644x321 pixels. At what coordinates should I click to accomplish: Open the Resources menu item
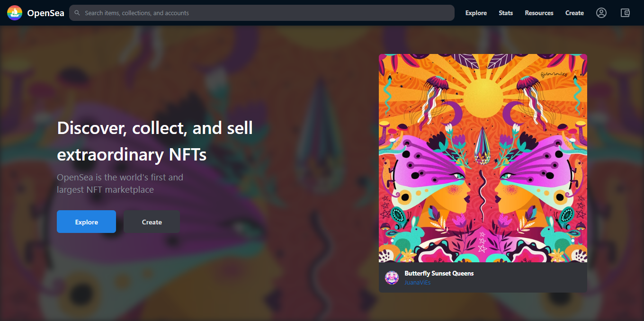coord(539,13)
